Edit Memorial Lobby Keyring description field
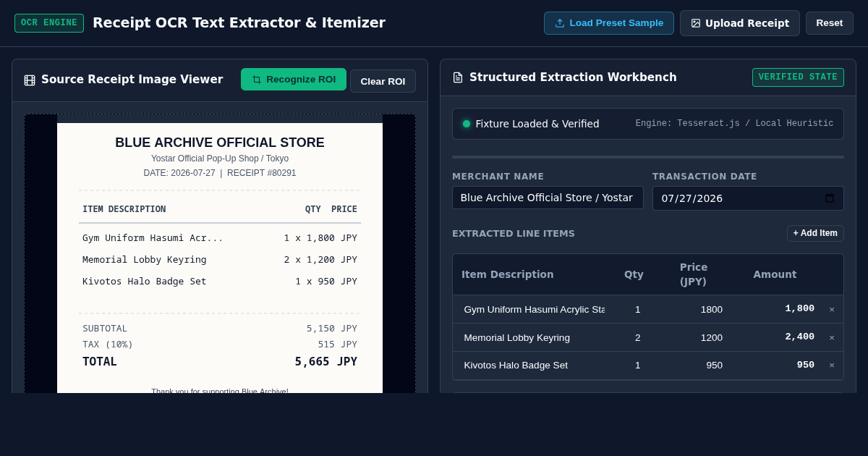The height and width of the screenshot is (456, 868). [534, 337]
